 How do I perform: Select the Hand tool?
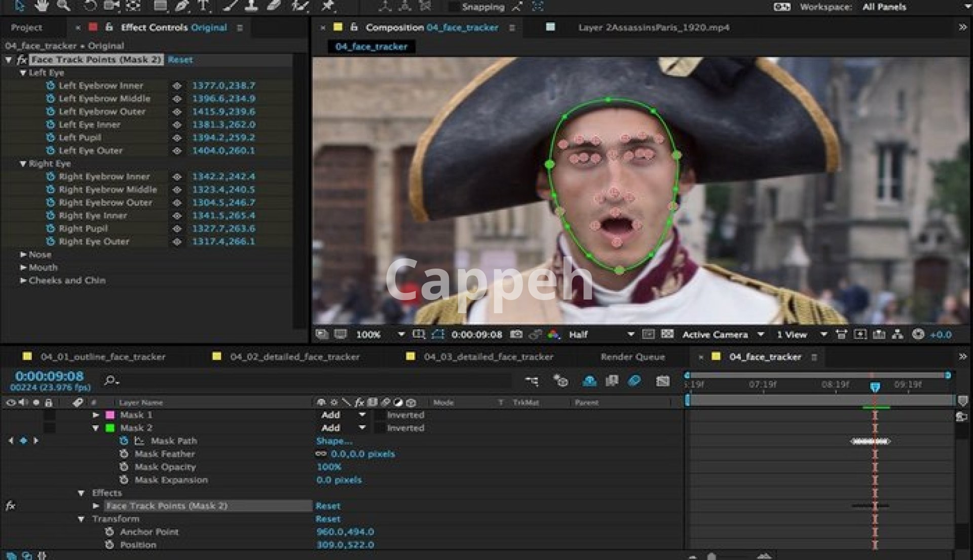[42, 6]
